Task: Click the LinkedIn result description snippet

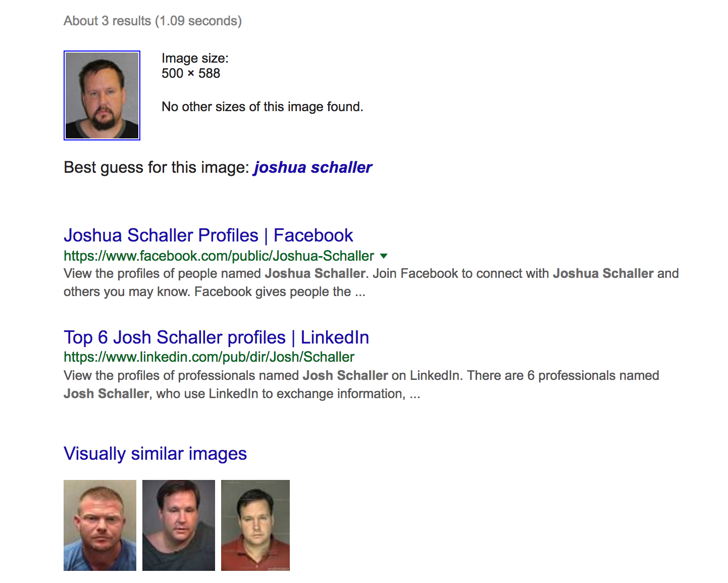Action: pos(361,385)
